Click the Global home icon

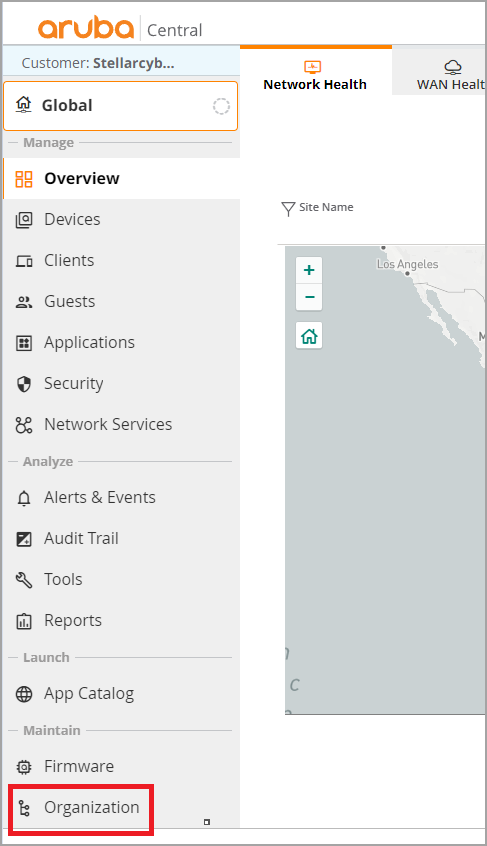[x=23, y=104]
